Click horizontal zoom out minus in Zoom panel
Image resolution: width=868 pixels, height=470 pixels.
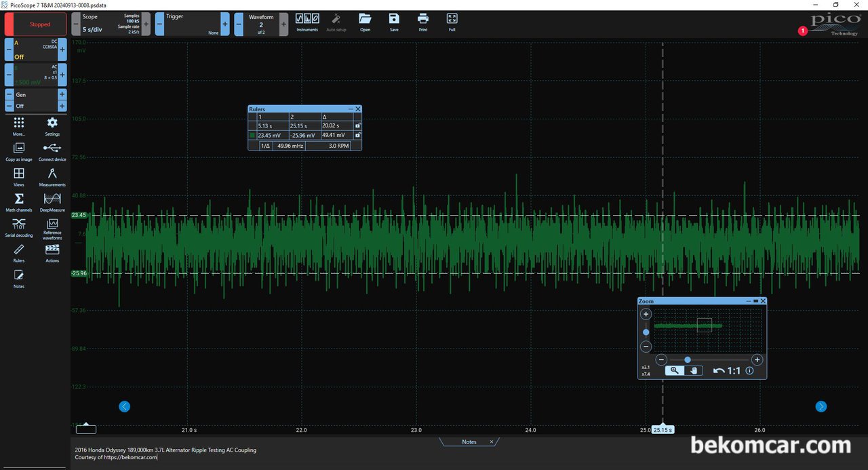pyautogui.click(x=661, y=360)
